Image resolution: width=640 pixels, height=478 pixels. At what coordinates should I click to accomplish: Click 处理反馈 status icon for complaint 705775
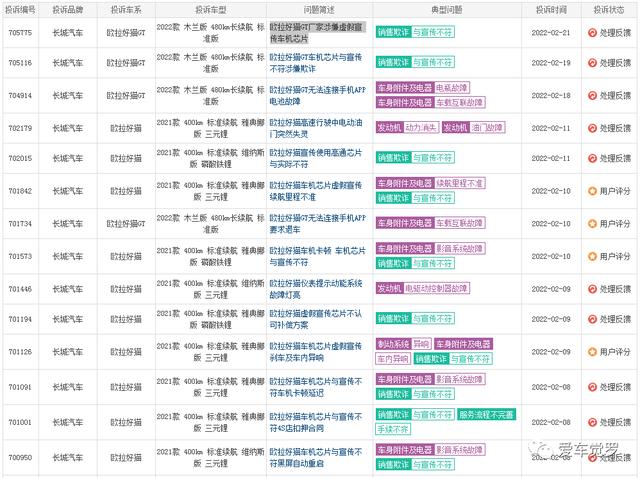[x=592, y=33]
